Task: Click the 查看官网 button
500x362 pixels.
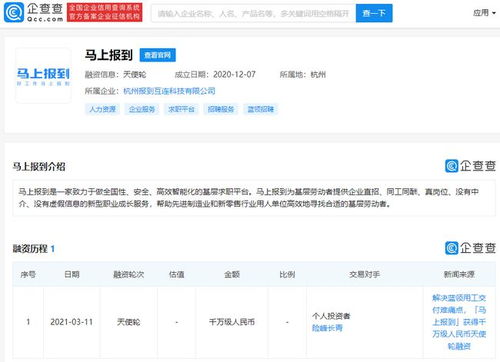Action: pos(157,55)
